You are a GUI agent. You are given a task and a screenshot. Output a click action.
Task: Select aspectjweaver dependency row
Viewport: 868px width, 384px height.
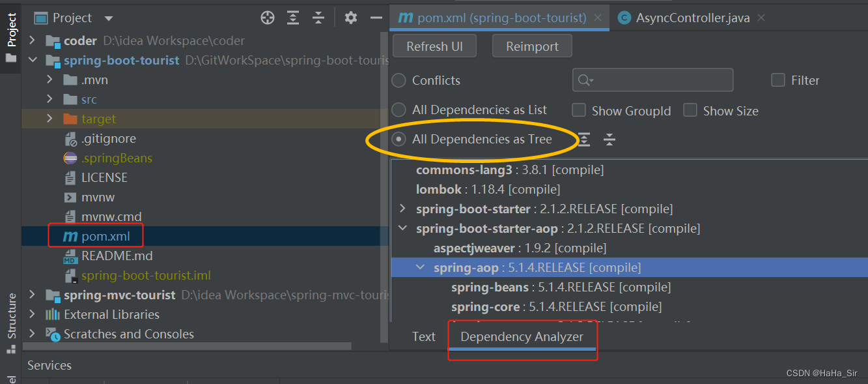(629, 248)
